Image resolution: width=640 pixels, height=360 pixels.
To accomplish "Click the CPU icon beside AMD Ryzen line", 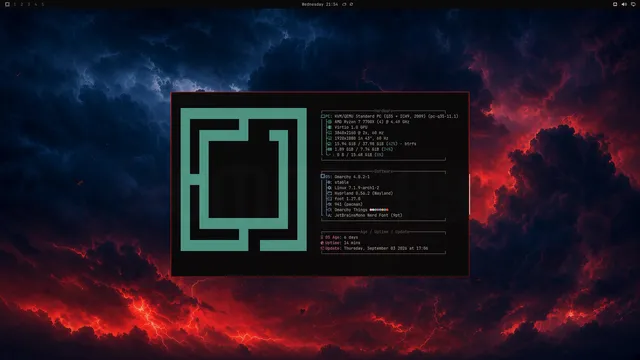I will 330,122.
